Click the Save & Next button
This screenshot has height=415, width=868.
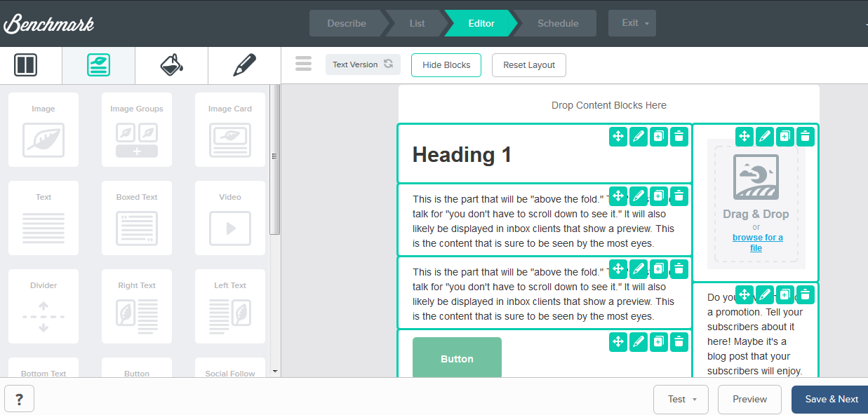(x=831, y=399)
